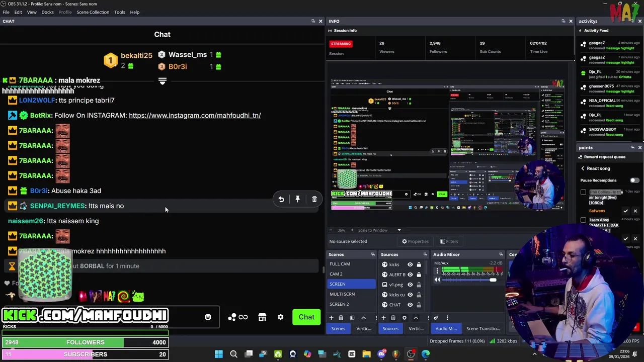Viewport: 644px width, 362px height.
Task: Toggle Pause Redemptions switch
Action: tap(634, 180)
